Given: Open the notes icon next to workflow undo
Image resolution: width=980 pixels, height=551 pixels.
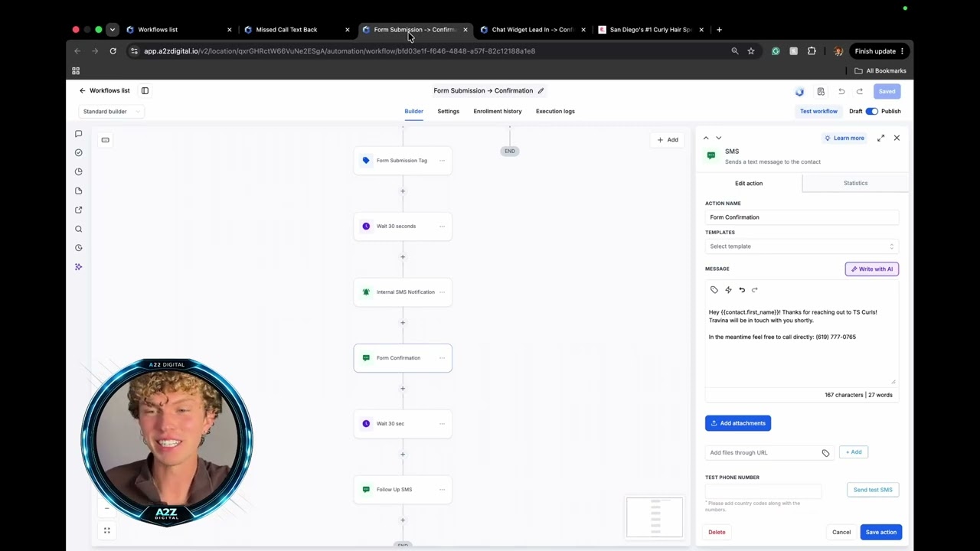Looking at the screenshot, I should coord(821,91).
